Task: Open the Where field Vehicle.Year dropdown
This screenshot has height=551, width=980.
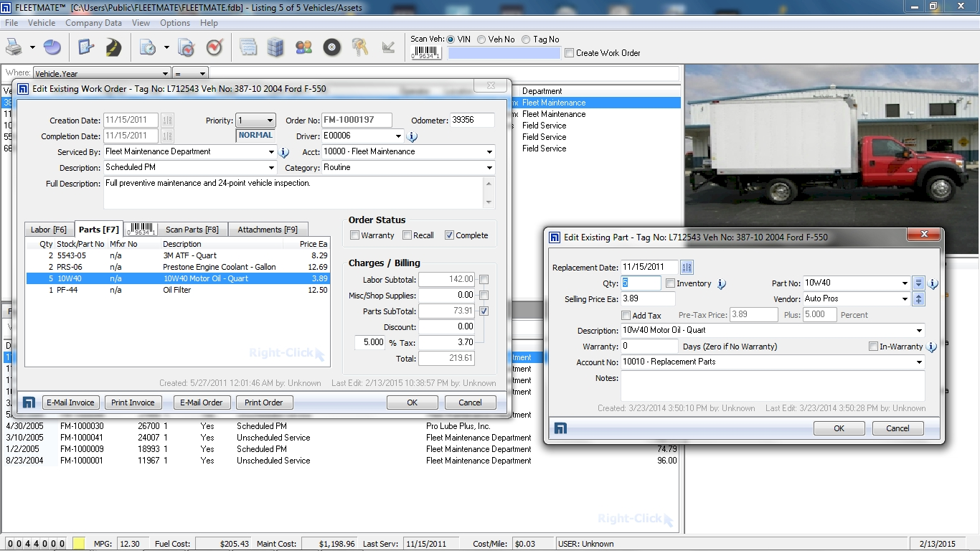Action: tap(166, 72)
